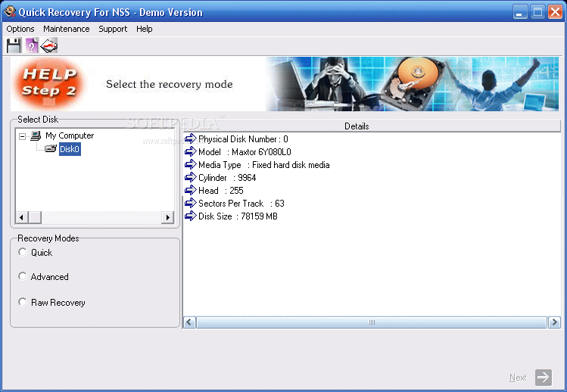Viewport: 567px width, 392px height.
Task: Click arrow icon beside Cylinder row
Action: pyautogui.click(x=191, y=178)
